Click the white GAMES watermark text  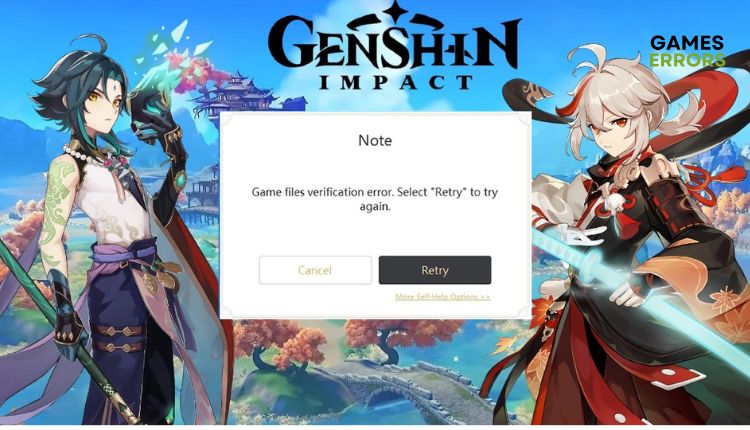click(x=687, y=43)
